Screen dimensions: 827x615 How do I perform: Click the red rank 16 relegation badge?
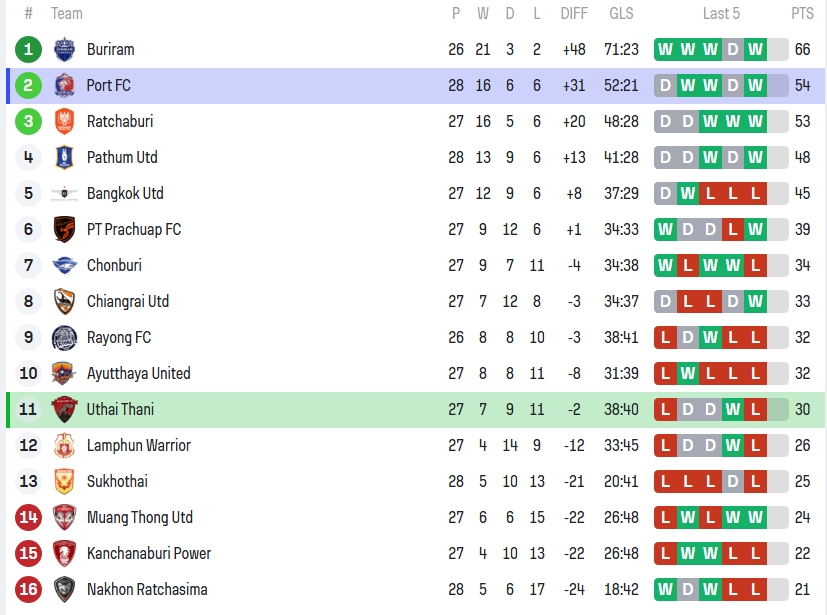tap(28, 589)
